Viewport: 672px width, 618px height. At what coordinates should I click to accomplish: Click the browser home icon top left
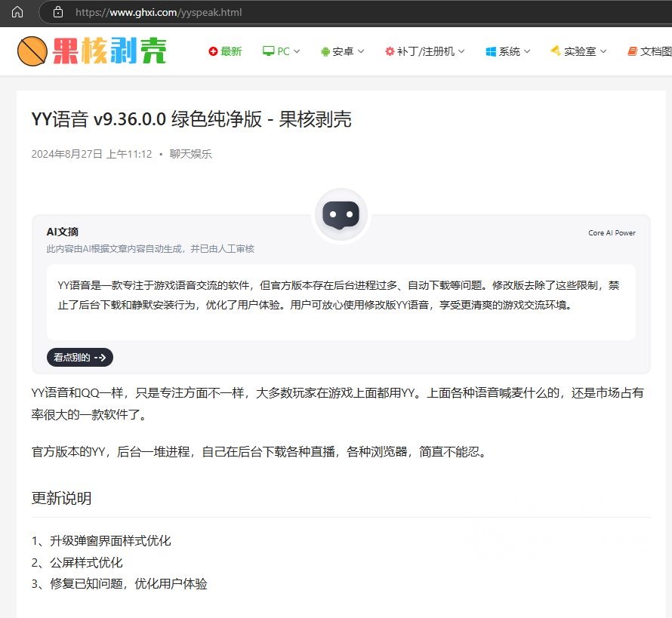17,12
